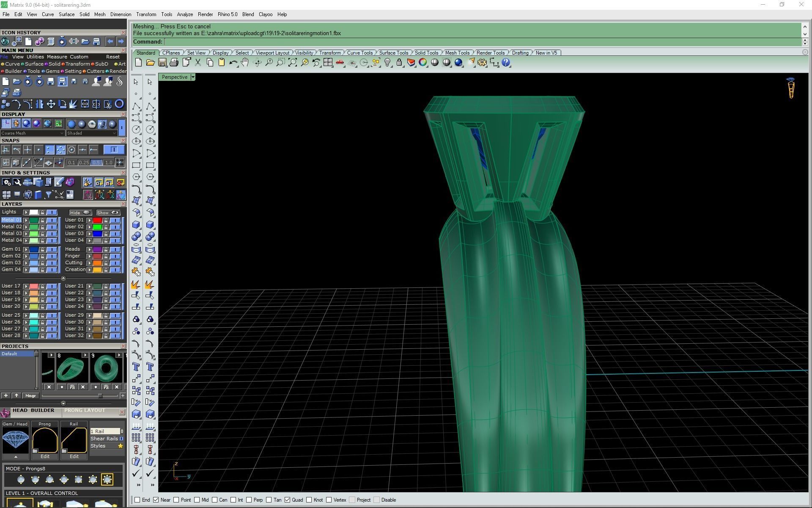Click the Text tool T icon
The image size is (812, 508).
click(136, 367)
